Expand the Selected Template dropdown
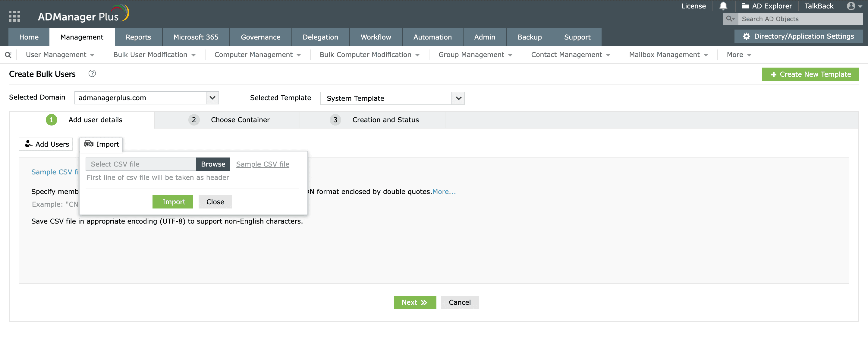Viewport: 868px width, 350px height. pos(458,98)
